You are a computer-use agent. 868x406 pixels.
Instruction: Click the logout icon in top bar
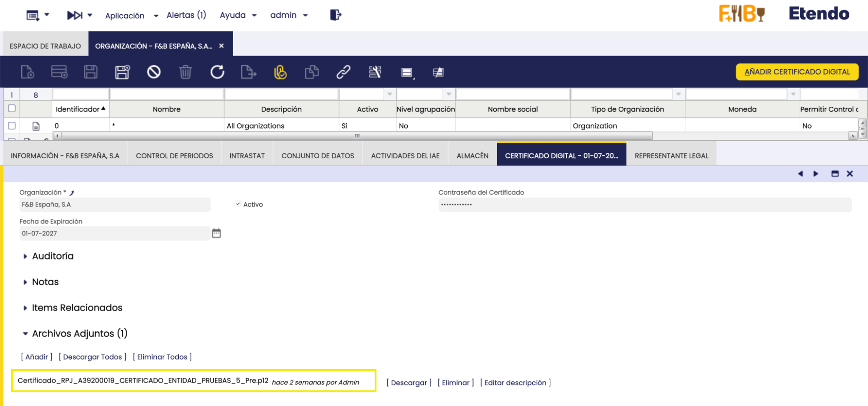click(335, 15)
